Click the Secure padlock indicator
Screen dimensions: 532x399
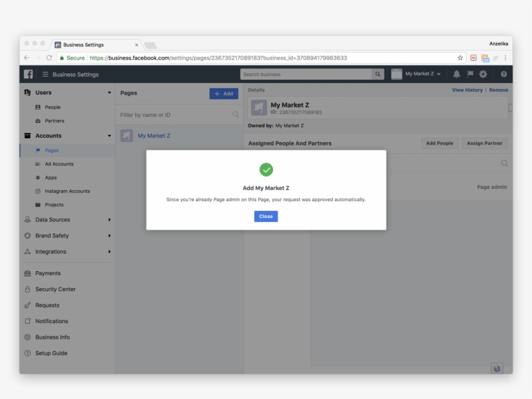click(x=72, y=58)
